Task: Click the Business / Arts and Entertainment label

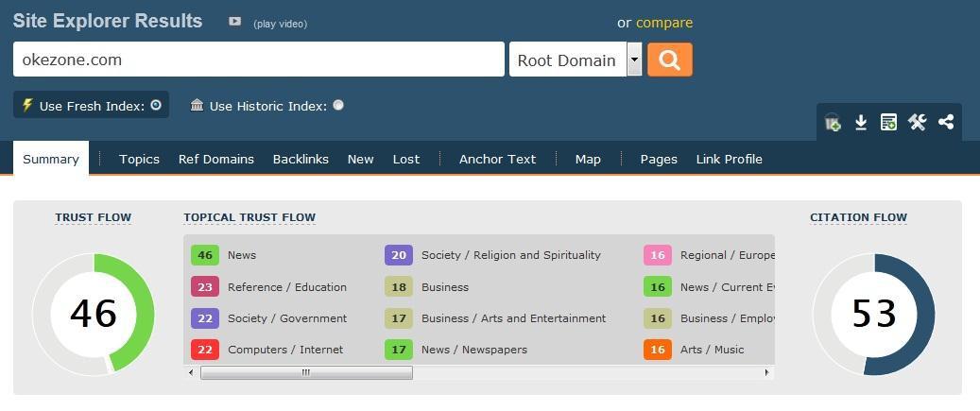Action: (514, 317)
